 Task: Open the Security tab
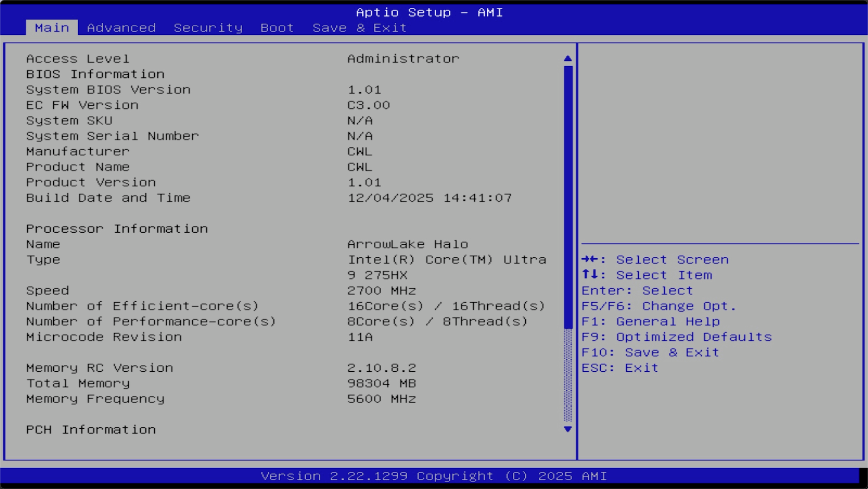point(208,27)
